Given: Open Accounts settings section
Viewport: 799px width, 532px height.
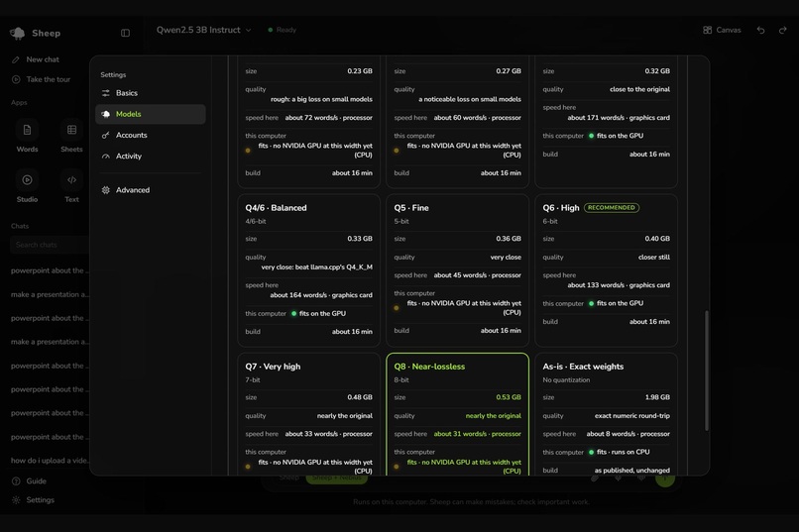Looking at the screenshot, I should [151, 135].
